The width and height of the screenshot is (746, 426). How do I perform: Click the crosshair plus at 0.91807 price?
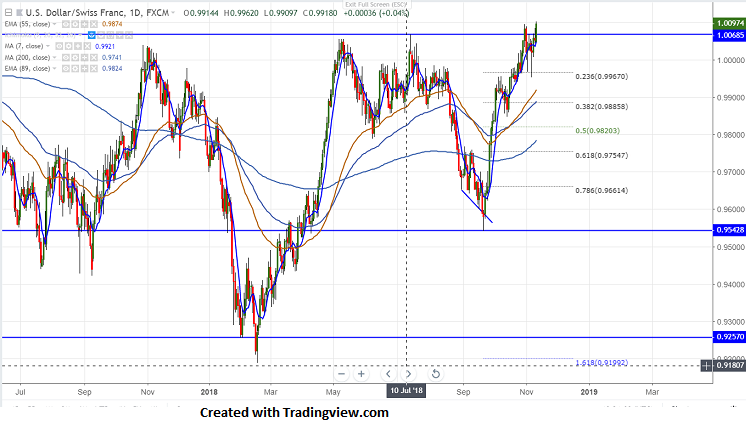pos(707,366)
